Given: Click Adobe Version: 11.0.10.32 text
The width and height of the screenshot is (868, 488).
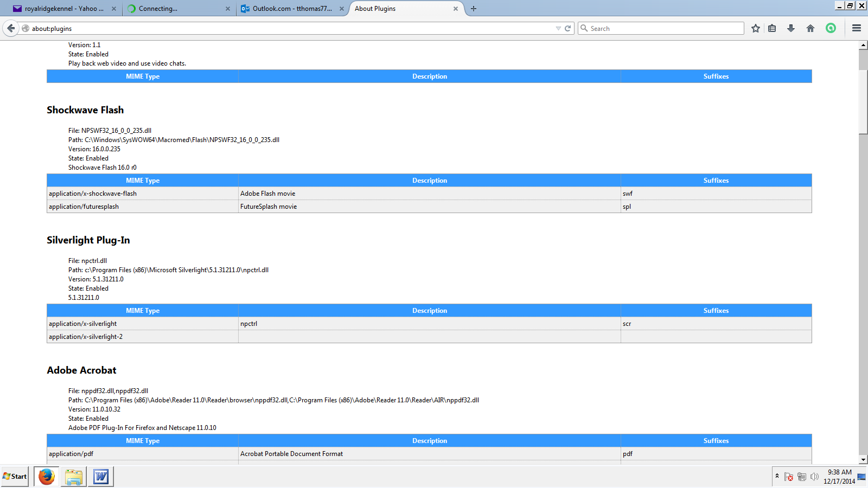Looking at the screenshot, I should click(94, 409).
